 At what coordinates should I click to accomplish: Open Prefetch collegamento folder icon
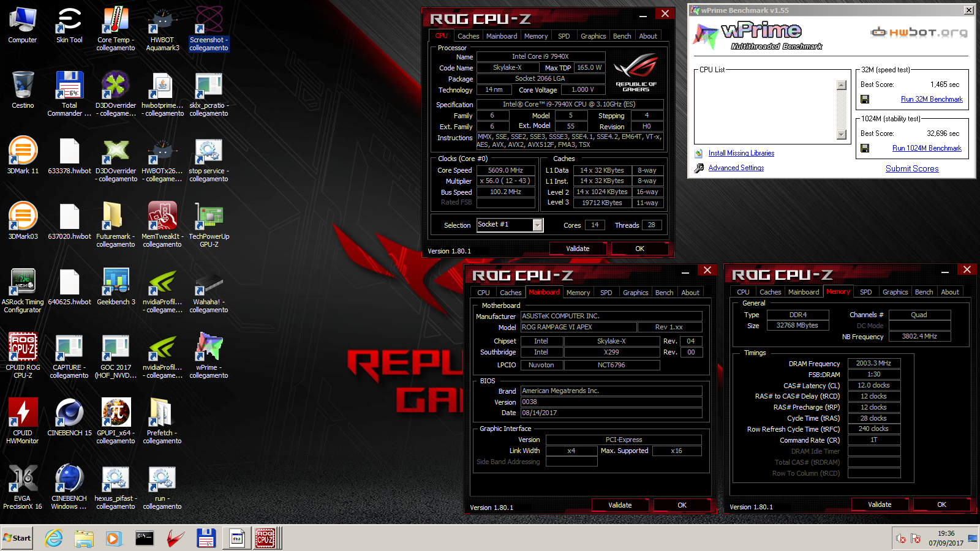click(x=162, y=421)
